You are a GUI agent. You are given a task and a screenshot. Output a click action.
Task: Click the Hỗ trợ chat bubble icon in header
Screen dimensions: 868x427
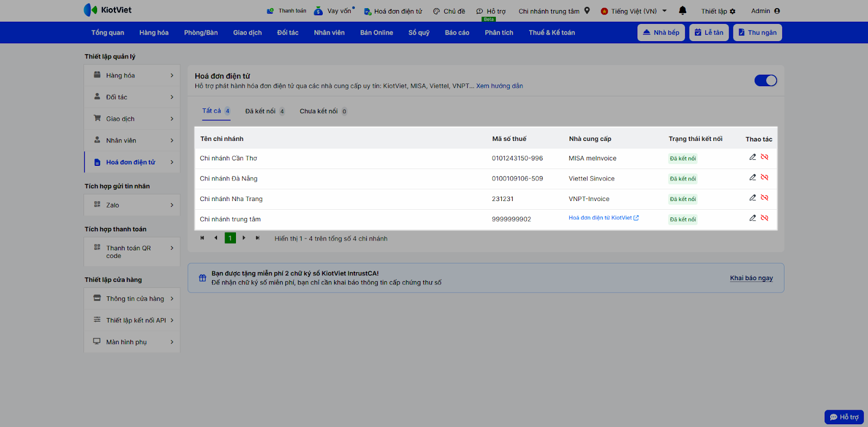480,11
